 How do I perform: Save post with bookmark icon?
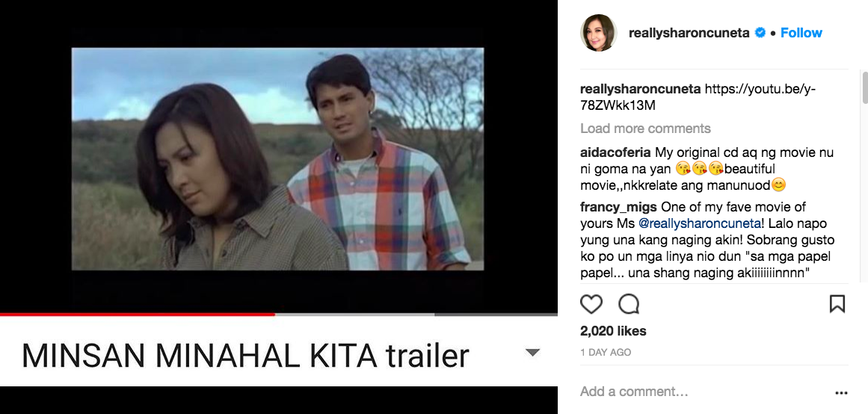click(837, 304)
